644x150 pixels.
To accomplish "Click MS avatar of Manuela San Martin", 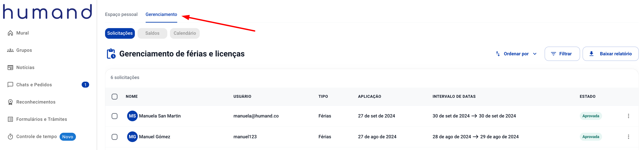I will tap(132, 116).
